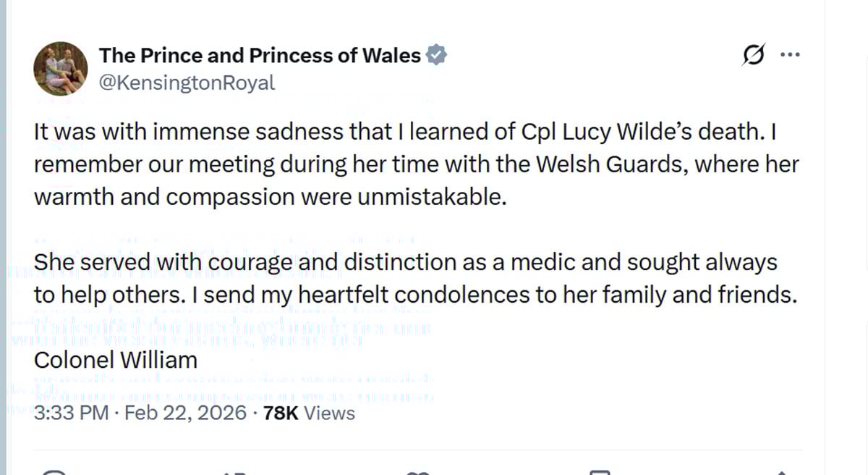Screen dimensions: 868x475
Task: Open the 78K Views details
Action: [x=310, y=413]
